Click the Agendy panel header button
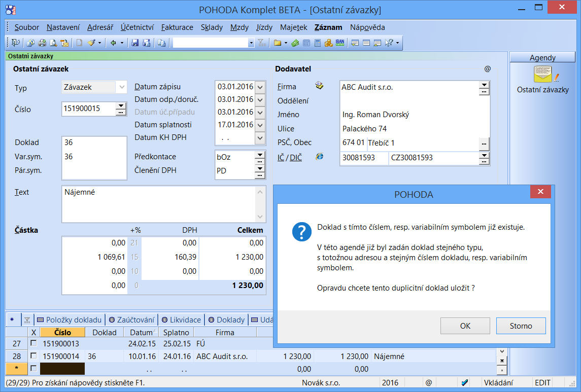 coord(542,57)
